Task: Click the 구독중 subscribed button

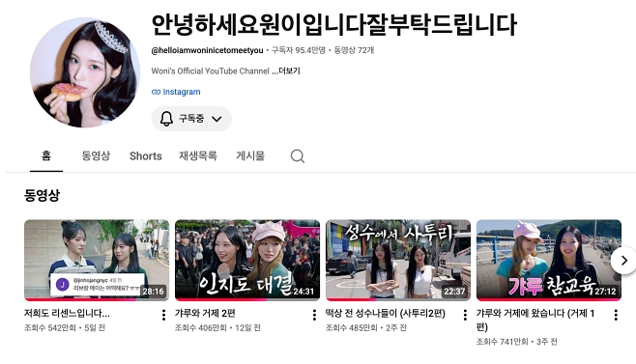Action: click(191, 119)
